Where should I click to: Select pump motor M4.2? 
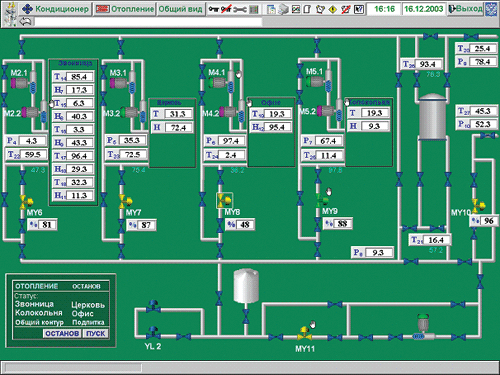[x=228, y=111]
